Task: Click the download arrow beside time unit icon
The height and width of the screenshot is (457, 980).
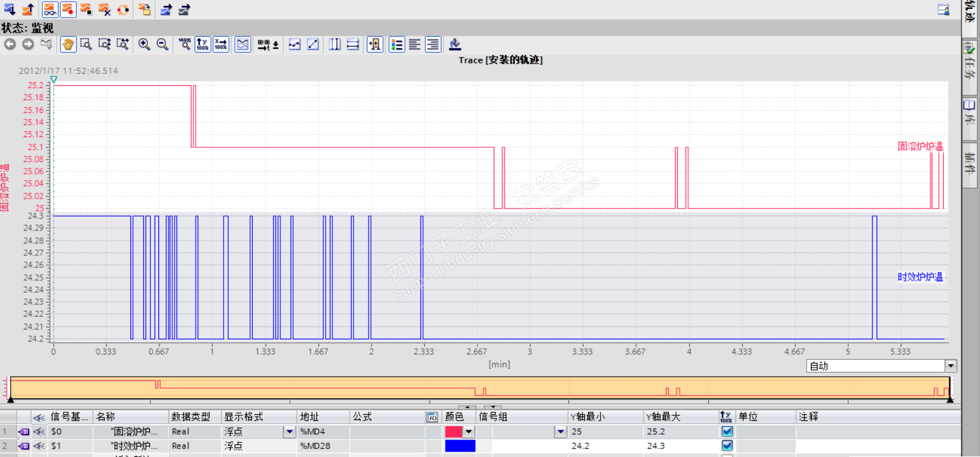Action: pyautogui.click(x=276, y=45)
